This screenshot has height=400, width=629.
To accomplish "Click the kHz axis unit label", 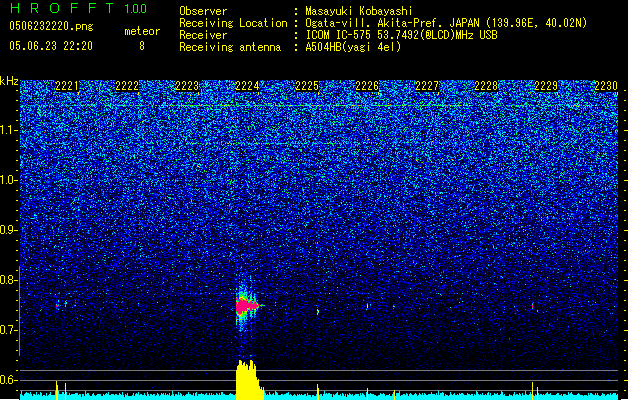I will point(9,81).
